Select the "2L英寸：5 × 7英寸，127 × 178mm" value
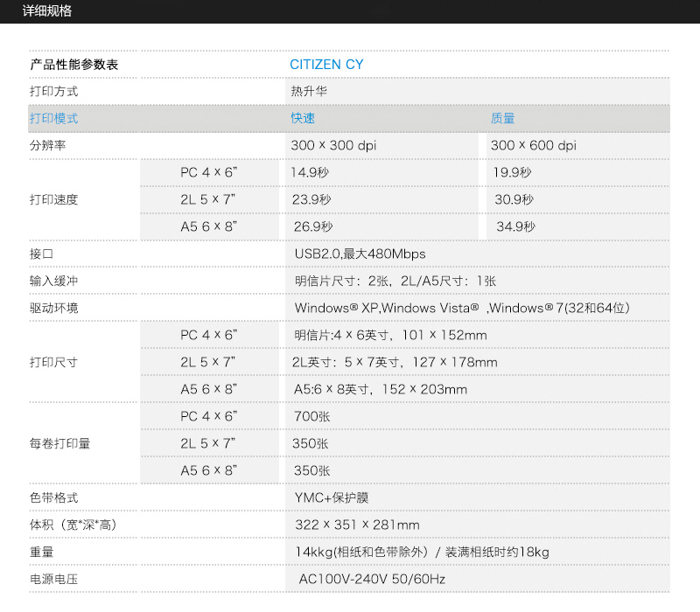Screen dimensions: 700x612 pyautogui.click(x=395, y=362)
